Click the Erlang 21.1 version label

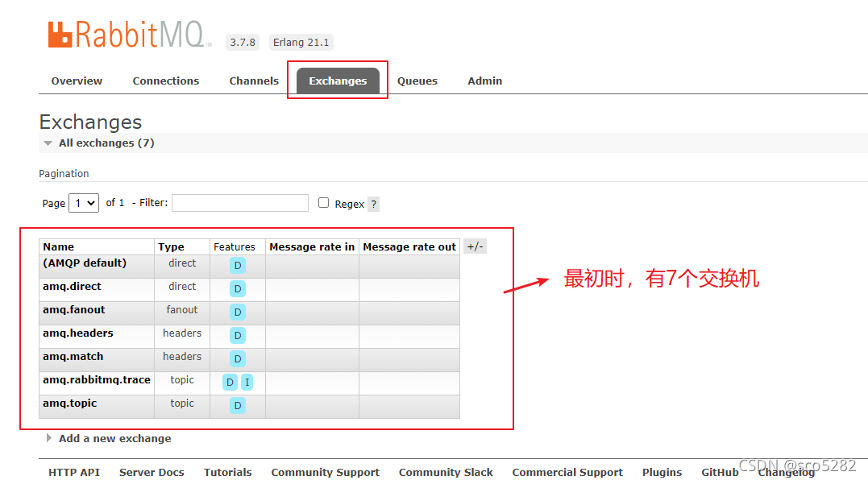click(x=301, y=42)
